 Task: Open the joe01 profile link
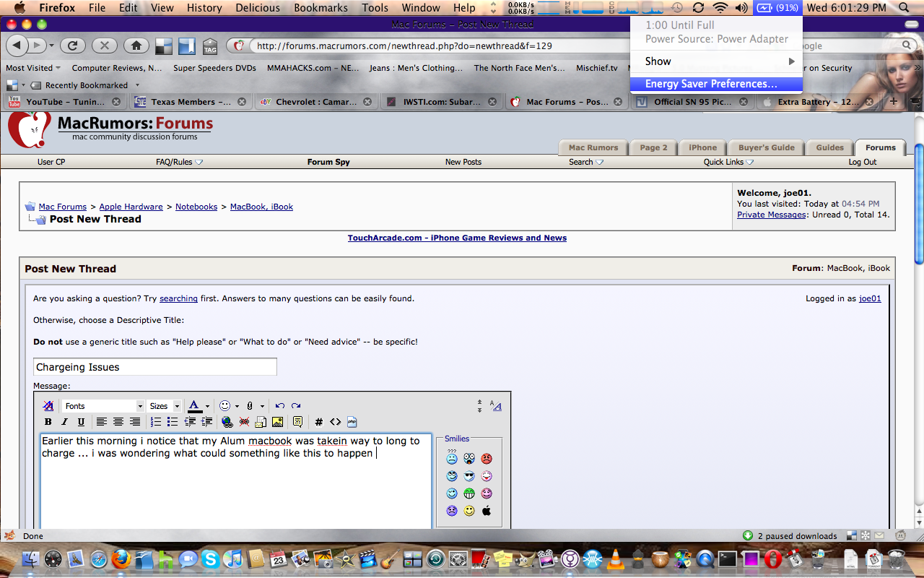(870, 298)
